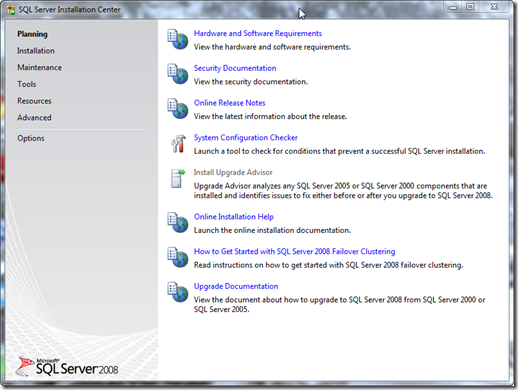Select the Planning category
This screenshot has height=390, width=518.
32,34
